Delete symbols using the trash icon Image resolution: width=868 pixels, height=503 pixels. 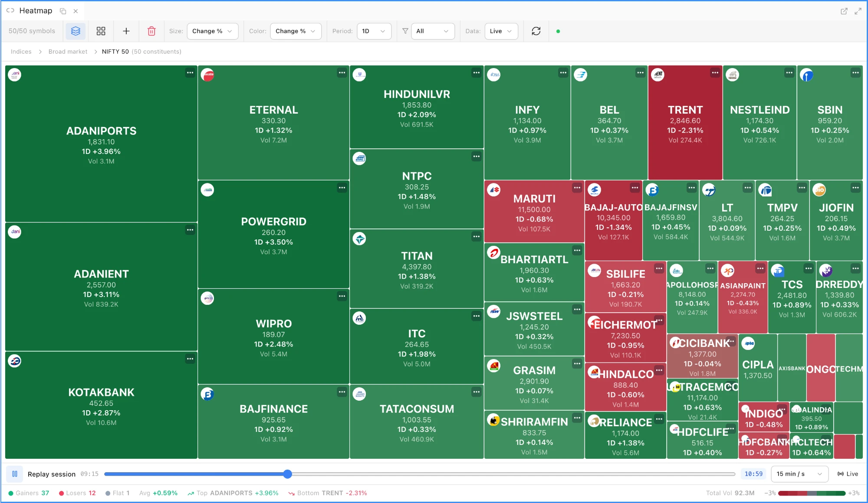(x=151, y=31)
